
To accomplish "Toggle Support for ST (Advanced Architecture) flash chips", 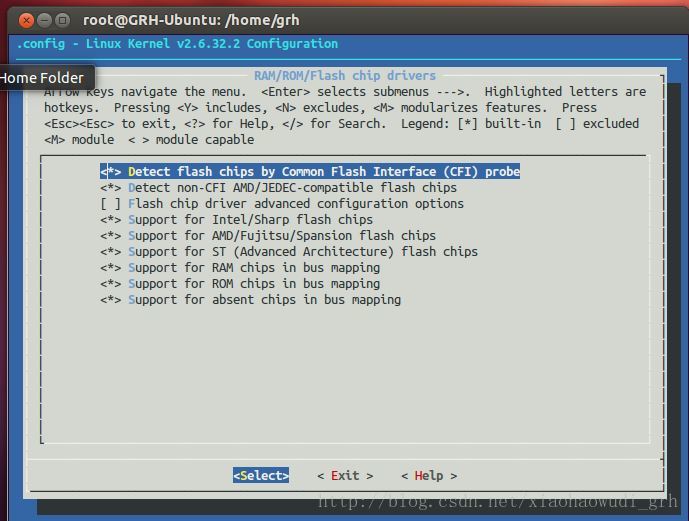I will pos(289,252).
